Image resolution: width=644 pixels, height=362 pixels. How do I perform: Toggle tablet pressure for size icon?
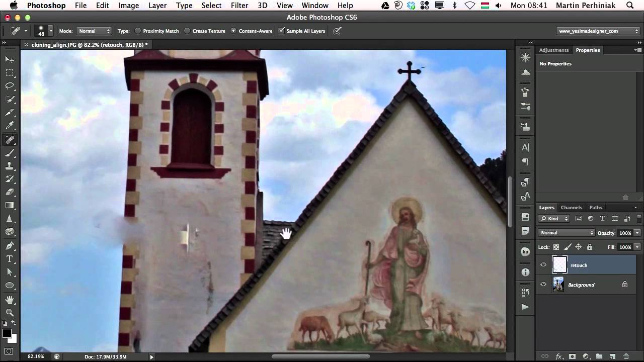(337, 31)
